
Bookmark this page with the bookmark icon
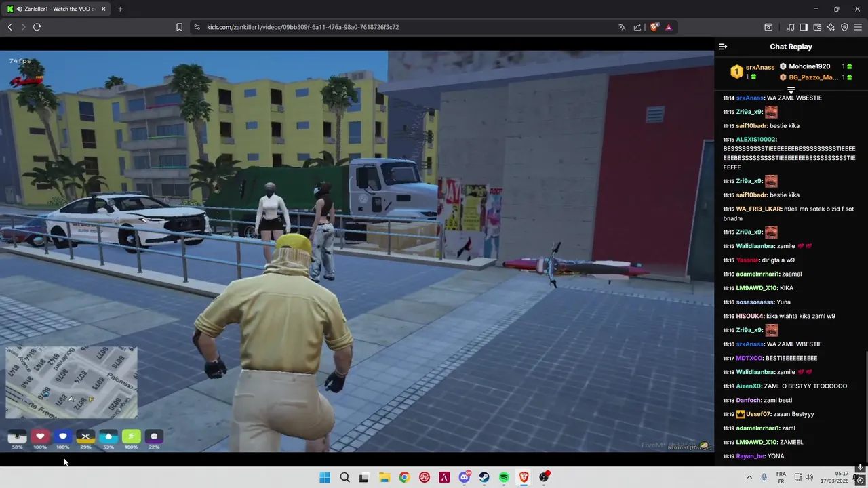pyautogui.click(x=179, y=27)
